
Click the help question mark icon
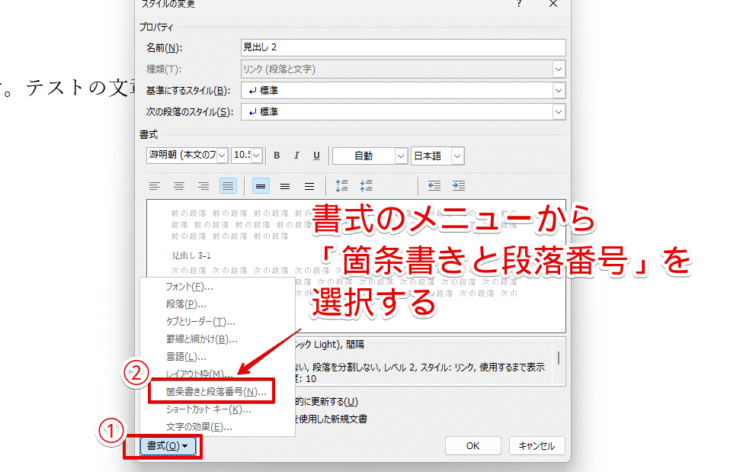tap(519, 4)
